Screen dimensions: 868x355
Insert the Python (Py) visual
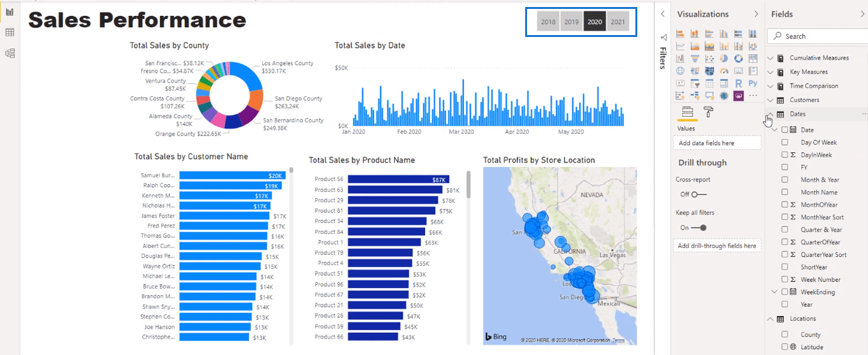coord(753,83)
